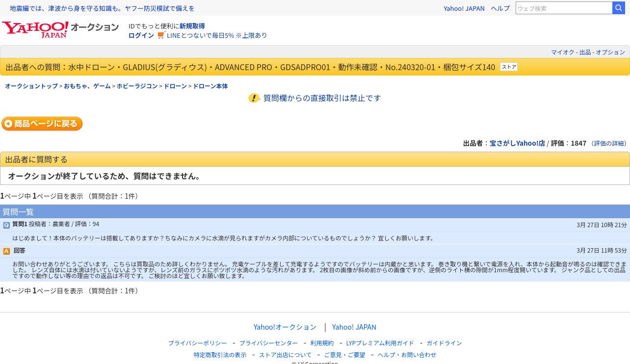Open 特定商取引法の表示 footer link
Image resolution: width=630 pixels, height=364 pixels.
pyautogui.click(x=220, y=355)
